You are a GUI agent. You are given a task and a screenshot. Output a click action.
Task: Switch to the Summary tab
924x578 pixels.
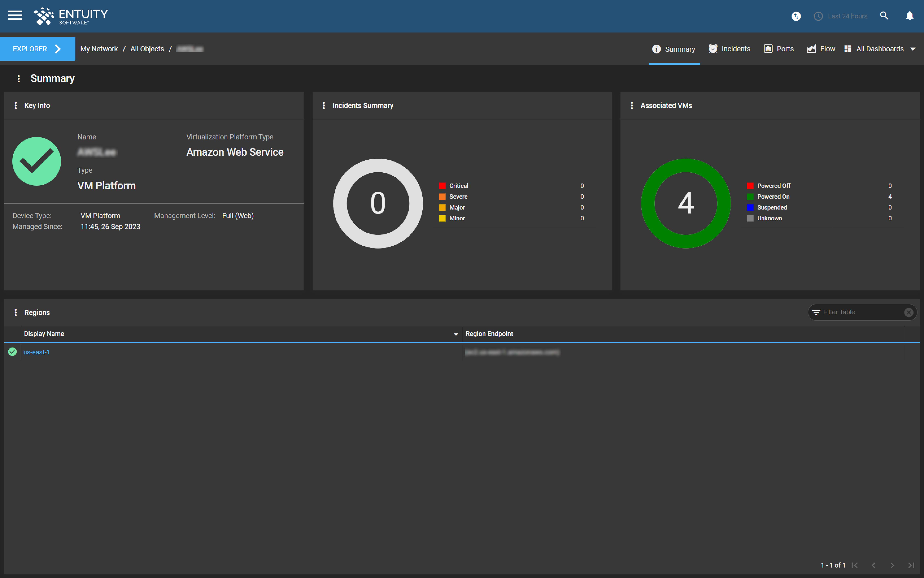point(674,49)
